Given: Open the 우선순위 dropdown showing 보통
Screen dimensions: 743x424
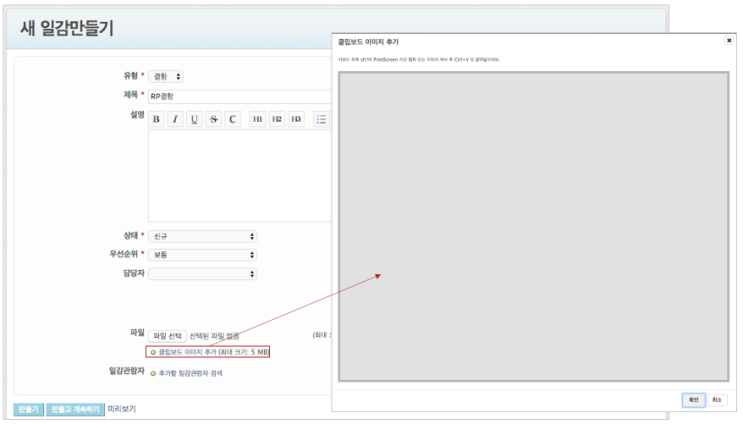Looking at the screenshot, I should [203, 255].
